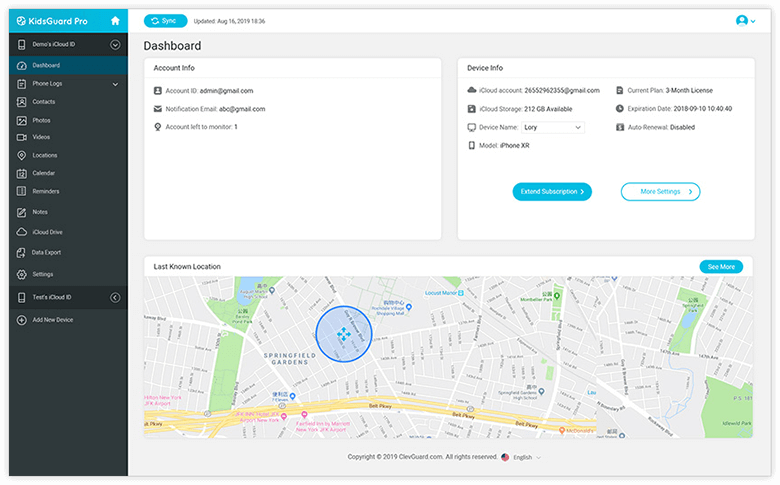
Task: Click the Locations pin icon
Action: pos(21,155)
